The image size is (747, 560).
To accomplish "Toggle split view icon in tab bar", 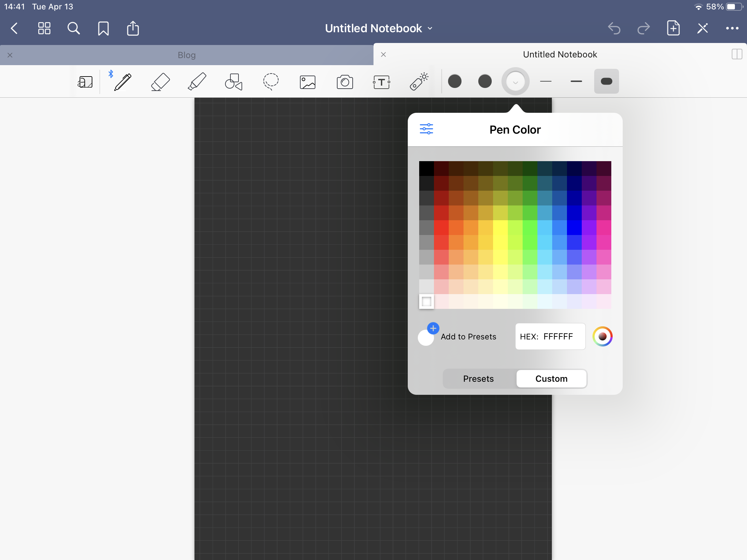I will tap(737, 54).
